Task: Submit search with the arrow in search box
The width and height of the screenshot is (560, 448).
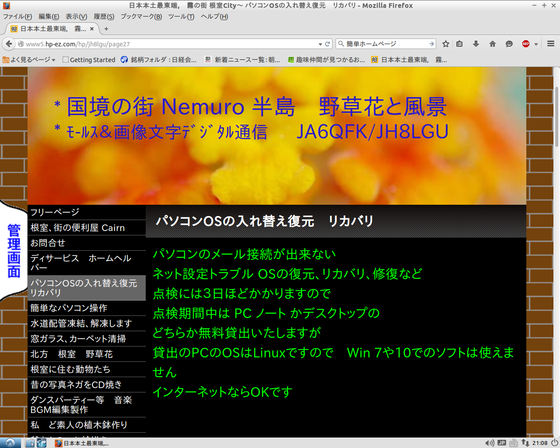Action: (x=431, y=44)
